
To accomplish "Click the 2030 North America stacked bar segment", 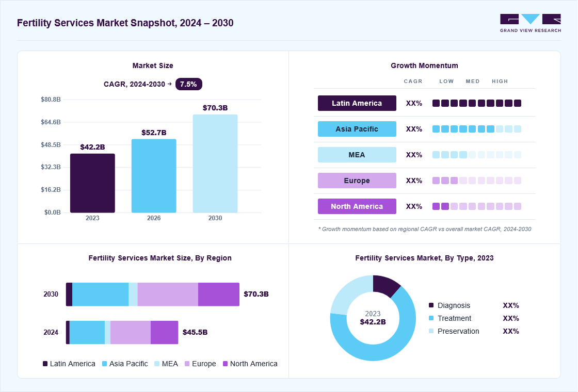I will point(219,295).
